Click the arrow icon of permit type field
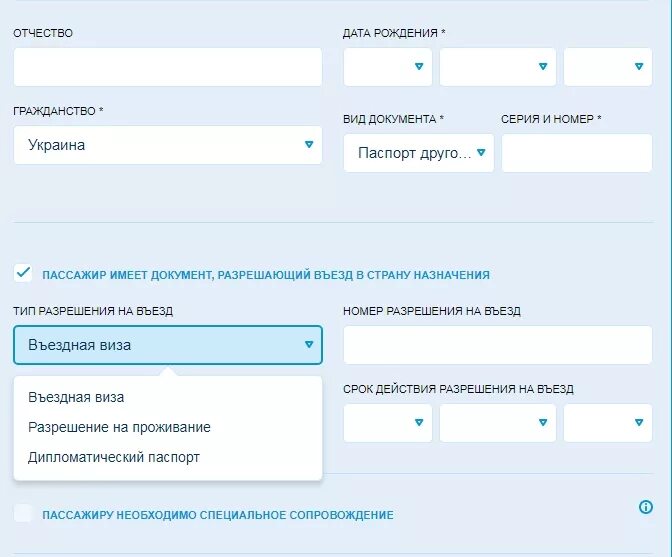 pyautogui.click(x=309, y=344)
